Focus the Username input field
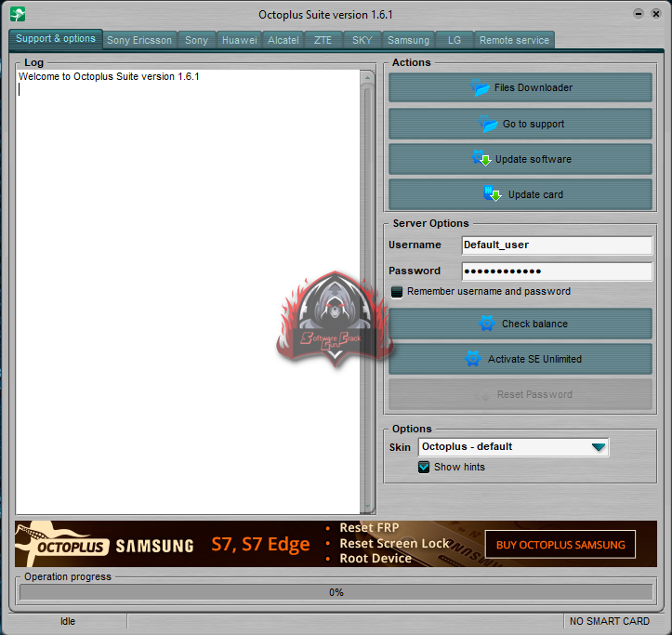The width and height of the screenshot is (672, 635). [x=557, y=245]
